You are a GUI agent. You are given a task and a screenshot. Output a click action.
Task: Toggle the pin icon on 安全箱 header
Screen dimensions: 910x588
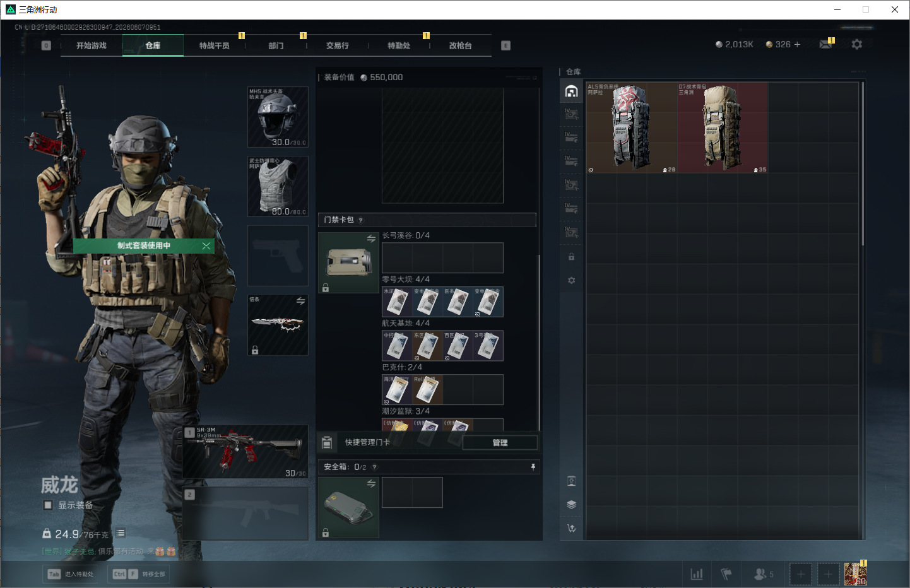point(533,467)
